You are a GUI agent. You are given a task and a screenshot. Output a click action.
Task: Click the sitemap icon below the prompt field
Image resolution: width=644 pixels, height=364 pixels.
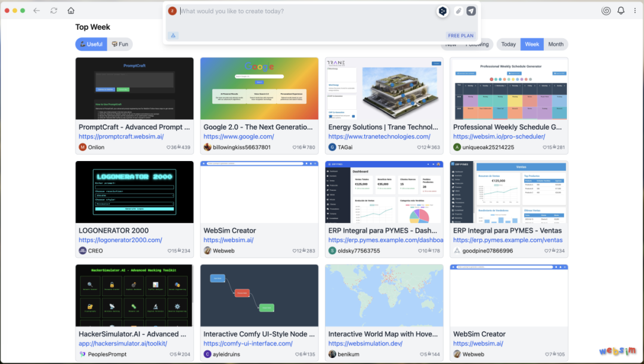(x=174, y=36)
